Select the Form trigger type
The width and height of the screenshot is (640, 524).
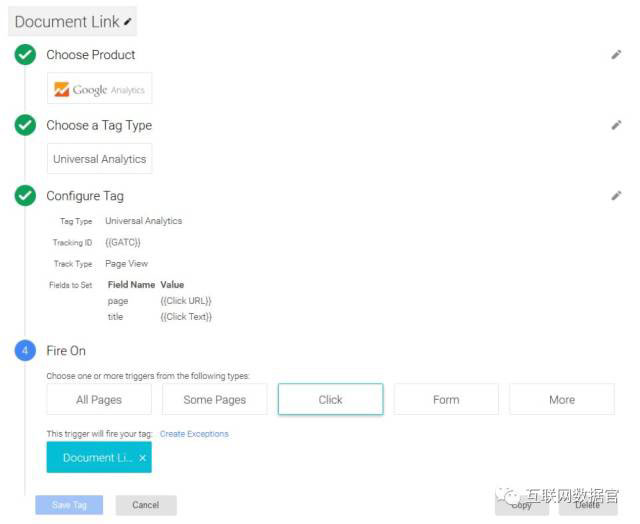click(446, 400)
